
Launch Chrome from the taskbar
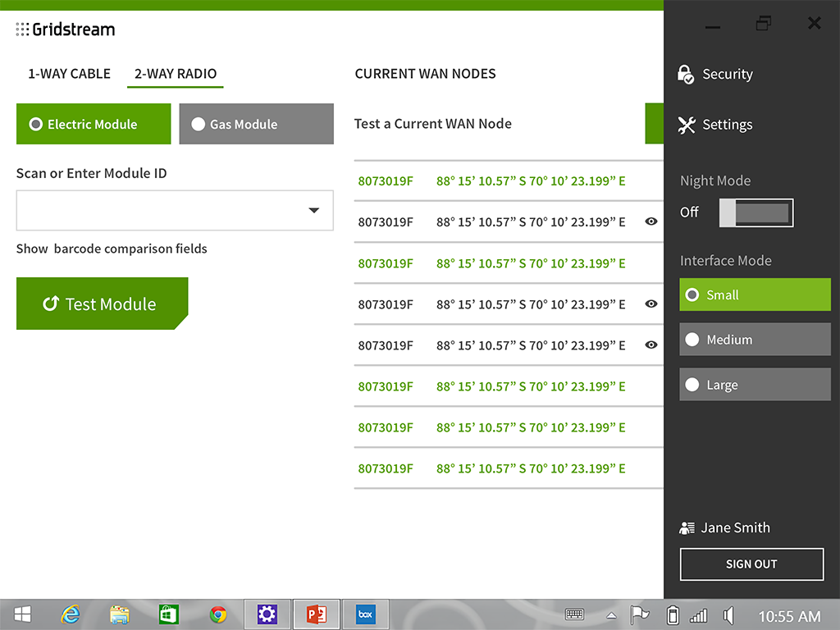click(217, 614)
